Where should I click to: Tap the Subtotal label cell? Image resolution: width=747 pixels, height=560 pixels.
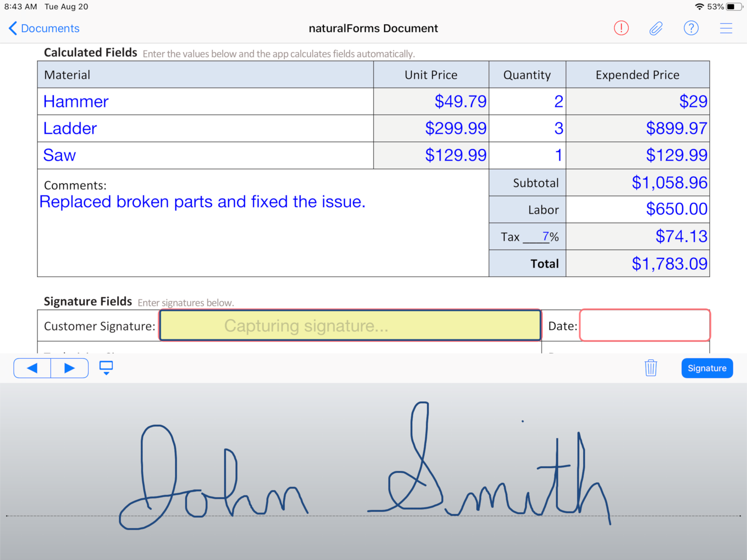527,182
